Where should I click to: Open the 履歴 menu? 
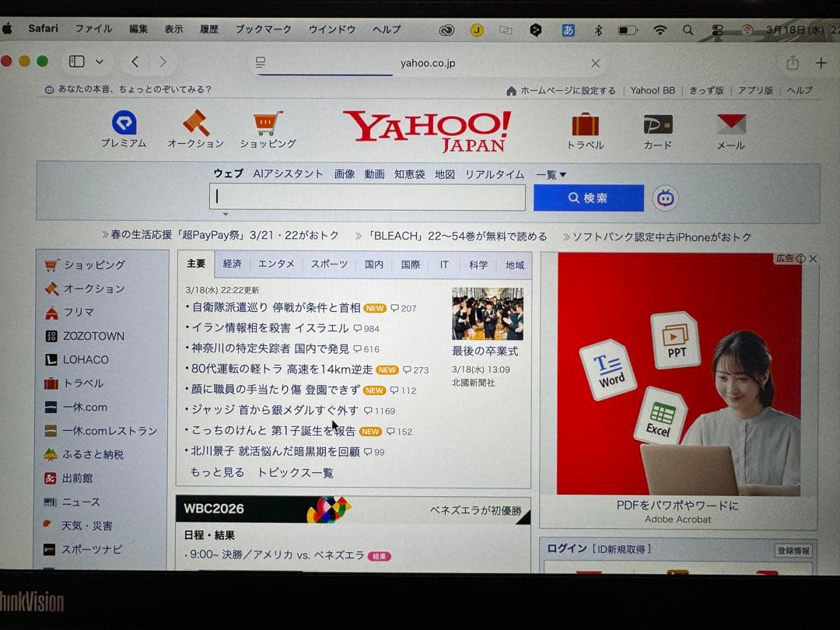coord(209,29)
